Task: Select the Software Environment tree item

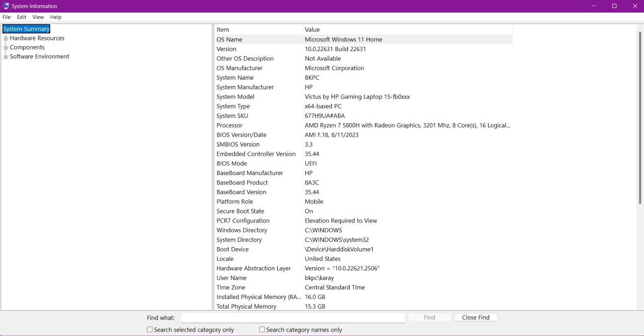Action: point(39,57)
